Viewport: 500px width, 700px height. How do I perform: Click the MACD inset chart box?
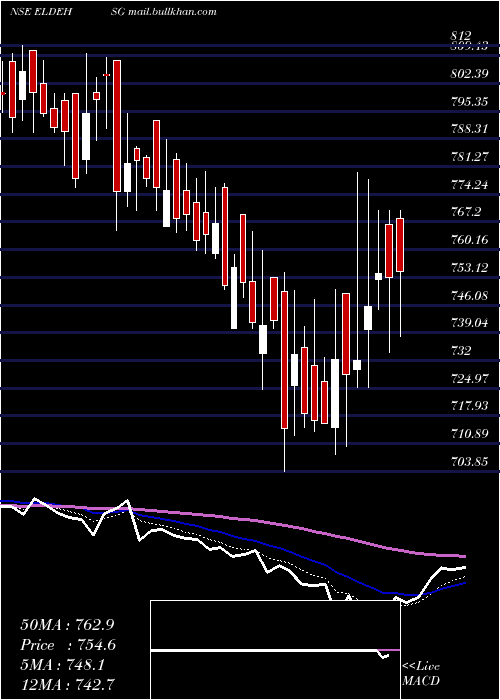point(275,650)
